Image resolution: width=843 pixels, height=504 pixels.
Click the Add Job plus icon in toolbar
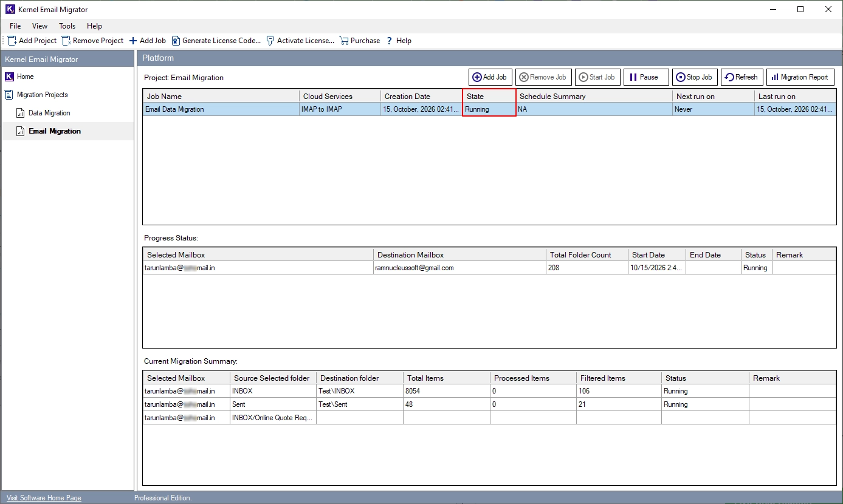click(133, 41)
